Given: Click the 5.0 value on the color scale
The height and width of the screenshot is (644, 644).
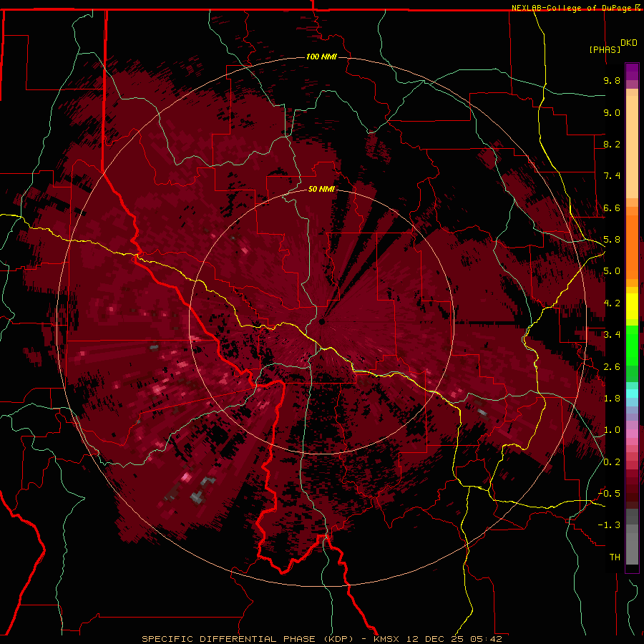Looking at the screenshot, I should click(612, 271).
